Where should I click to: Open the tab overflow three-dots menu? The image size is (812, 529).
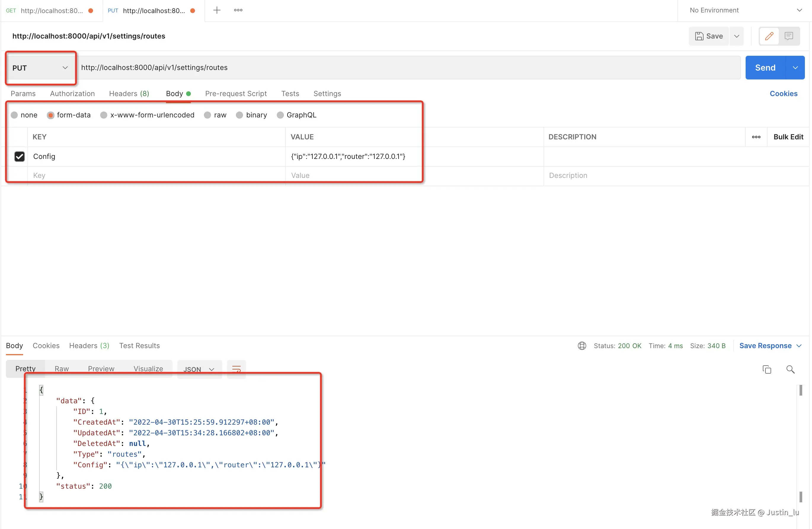click(238, 10)
